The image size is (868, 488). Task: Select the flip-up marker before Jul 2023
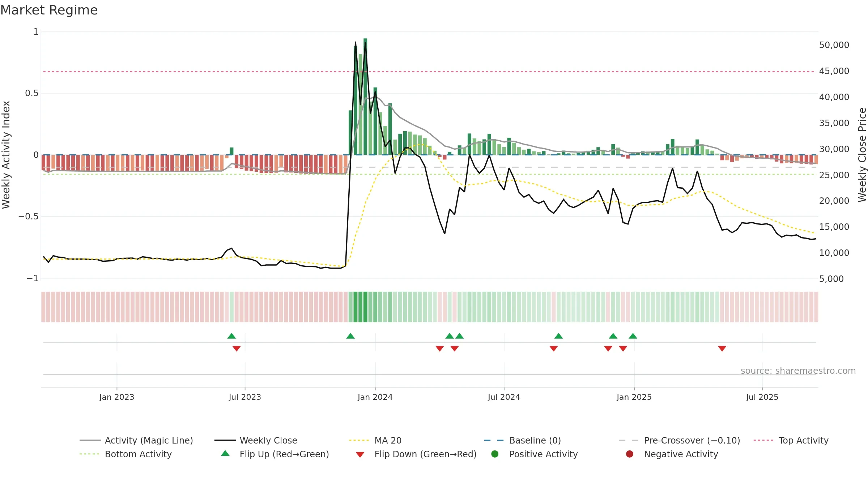[x=231, y=336]
